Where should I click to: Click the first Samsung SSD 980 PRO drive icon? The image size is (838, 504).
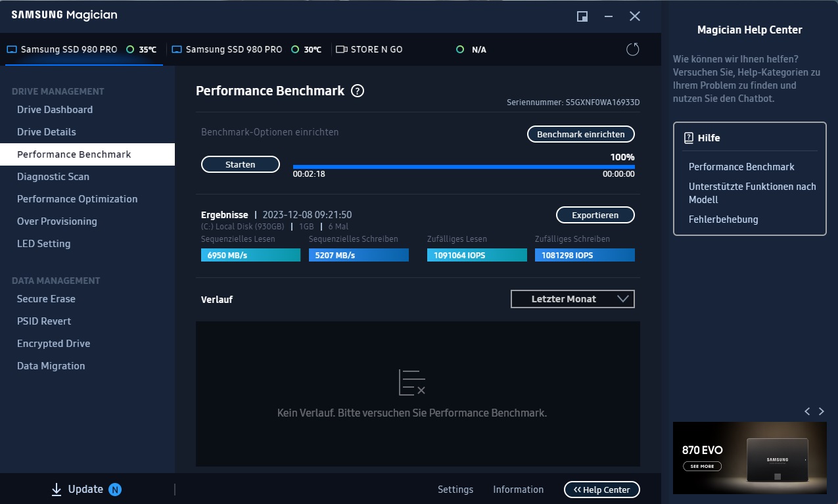[x=12, y=49]
